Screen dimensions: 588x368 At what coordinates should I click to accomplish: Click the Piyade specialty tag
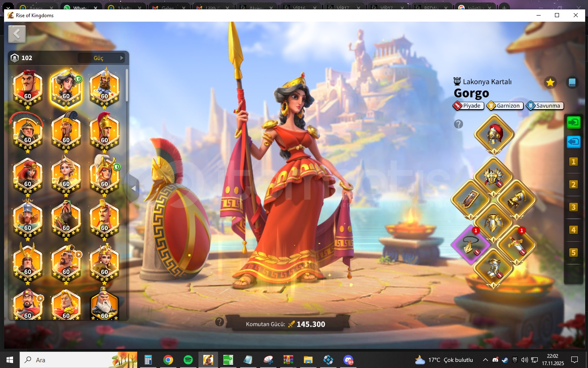468,106
